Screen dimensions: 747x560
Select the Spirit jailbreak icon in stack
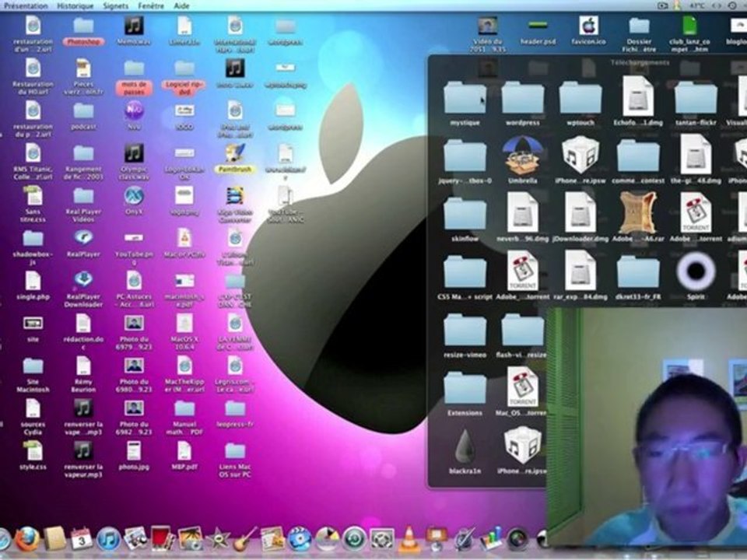tap(696, 271)
